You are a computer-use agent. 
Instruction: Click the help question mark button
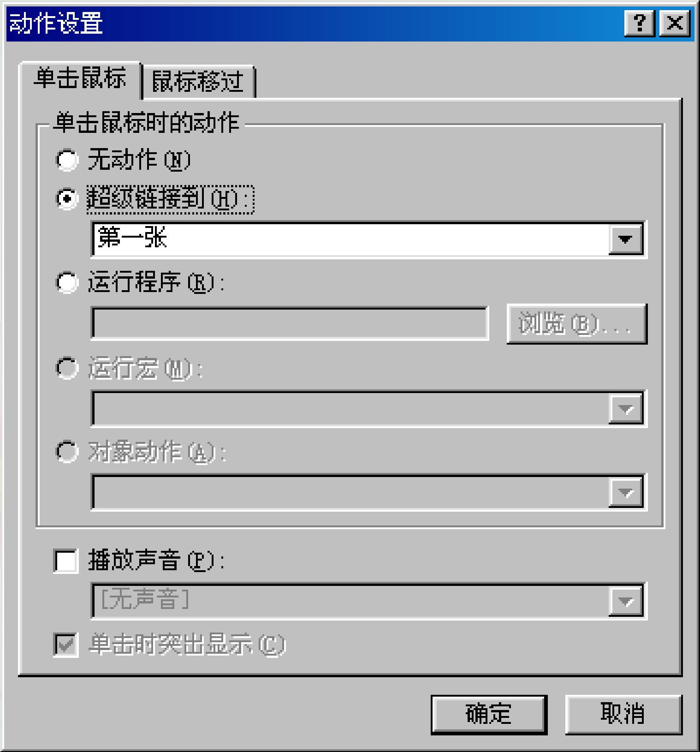(x=639, y=23)
